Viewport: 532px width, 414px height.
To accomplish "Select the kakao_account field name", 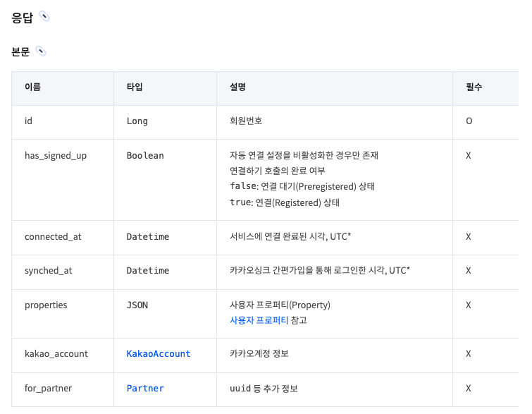I will (56, 354).
